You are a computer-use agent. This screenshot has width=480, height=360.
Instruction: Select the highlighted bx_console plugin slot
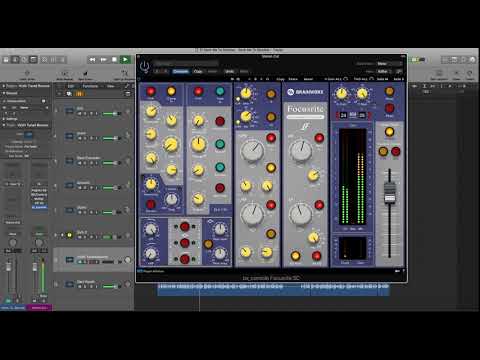coord(39,207)
